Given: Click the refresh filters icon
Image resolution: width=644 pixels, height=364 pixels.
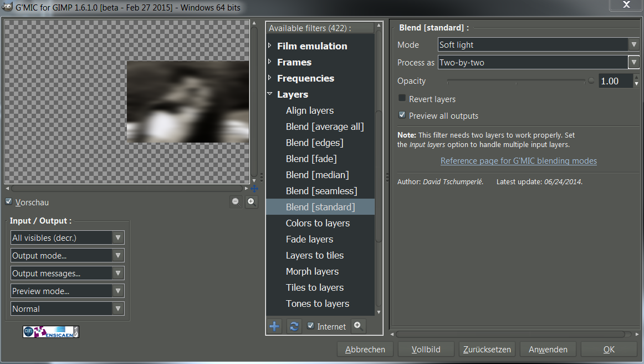Looking at the screenshot, I should [x=294, y=327].
